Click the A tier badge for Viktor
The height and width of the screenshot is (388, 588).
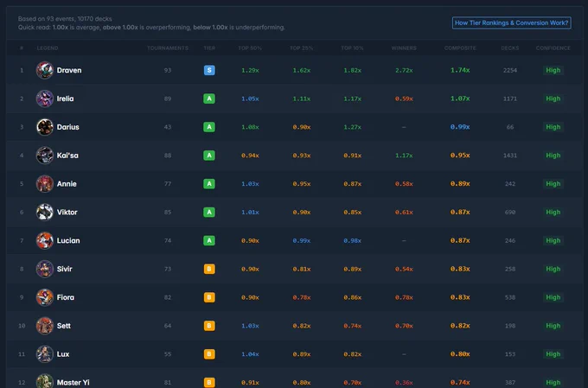click(209, 213)
